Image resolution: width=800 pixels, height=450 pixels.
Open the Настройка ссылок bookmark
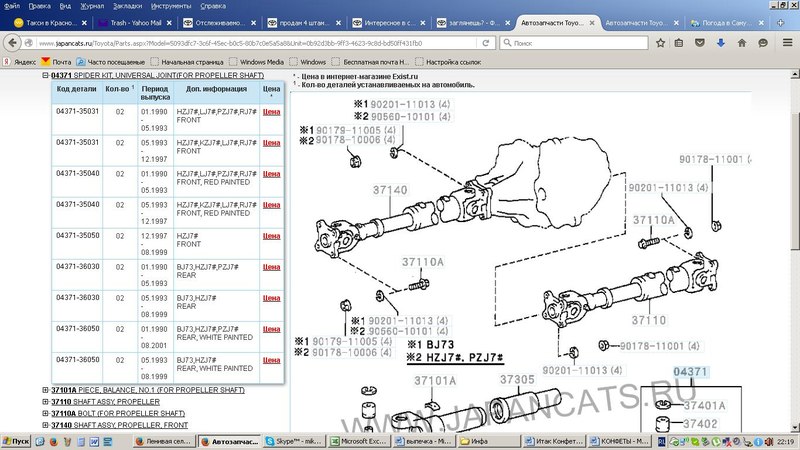pyautogui.click(x=448, y=62)
